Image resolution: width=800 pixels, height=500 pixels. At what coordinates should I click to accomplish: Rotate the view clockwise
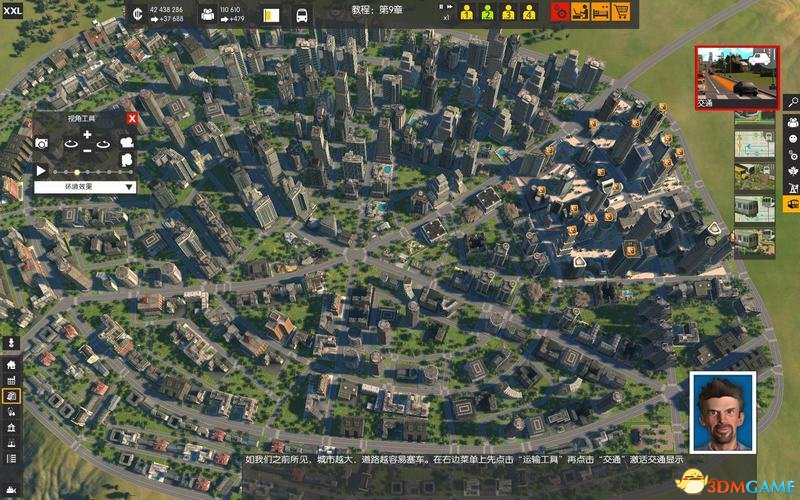[x=104, y=144]
